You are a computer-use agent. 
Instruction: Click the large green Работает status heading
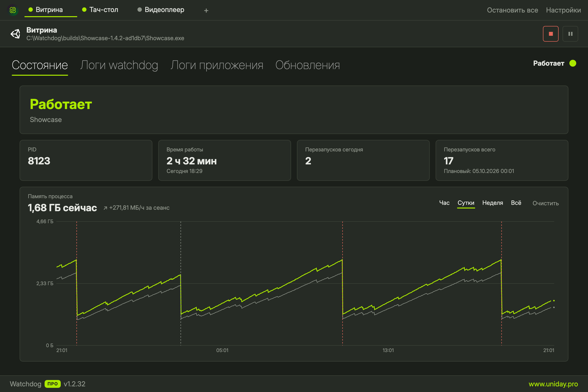pyautogui.click(x=61, y=104)
